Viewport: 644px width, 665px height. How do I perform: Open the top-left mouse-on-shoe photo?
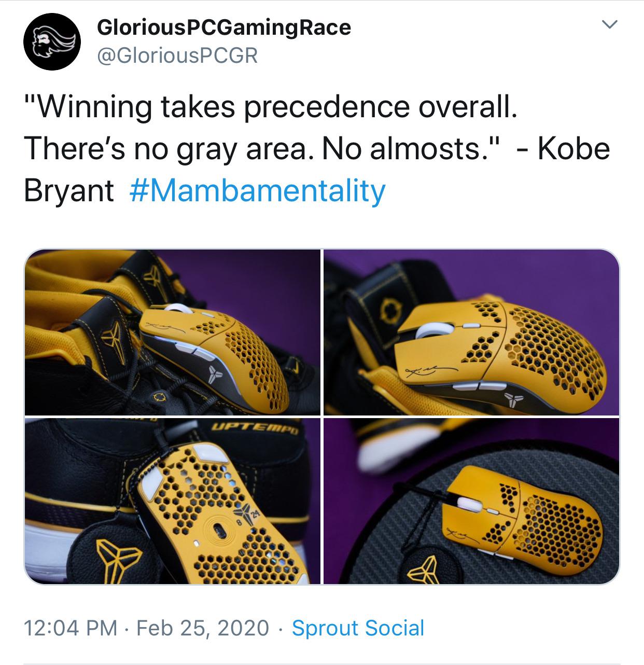(x=171, y=332)
